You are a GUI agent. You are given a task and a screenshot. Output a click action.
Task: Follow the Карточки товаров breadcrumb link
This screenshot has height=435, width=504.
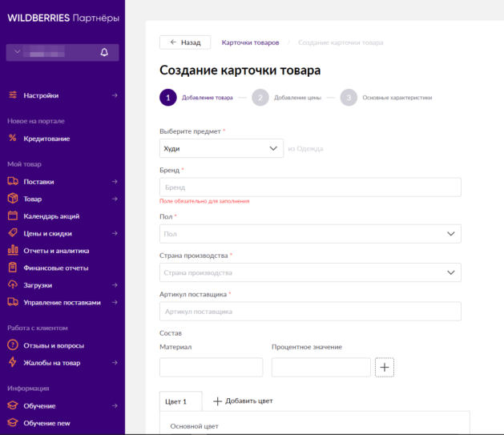pyautogui.click(x=250, y=42)
